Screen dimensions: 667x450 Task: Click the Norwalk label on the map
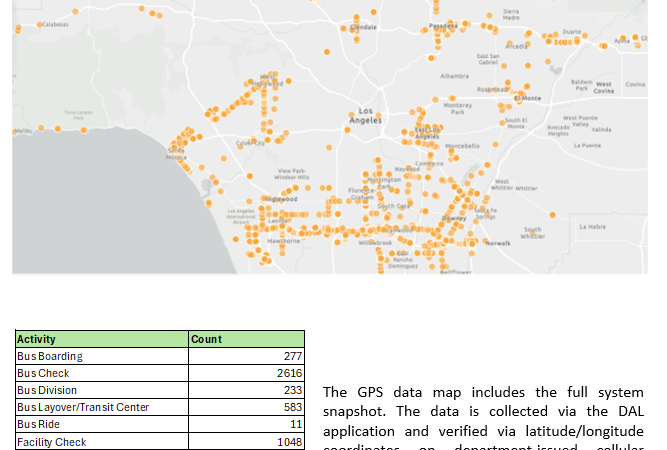coord(498,243)
